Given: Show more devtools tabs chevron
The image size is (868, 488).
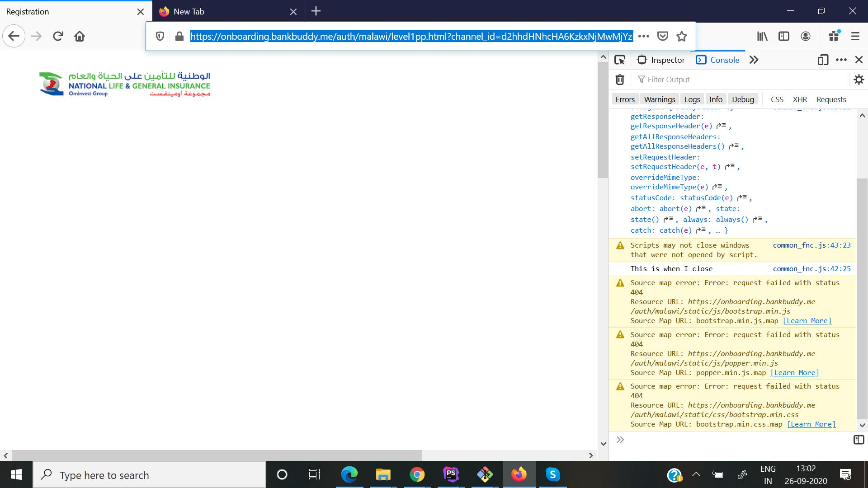Looking at the screenshot, I should pos(754,60).
